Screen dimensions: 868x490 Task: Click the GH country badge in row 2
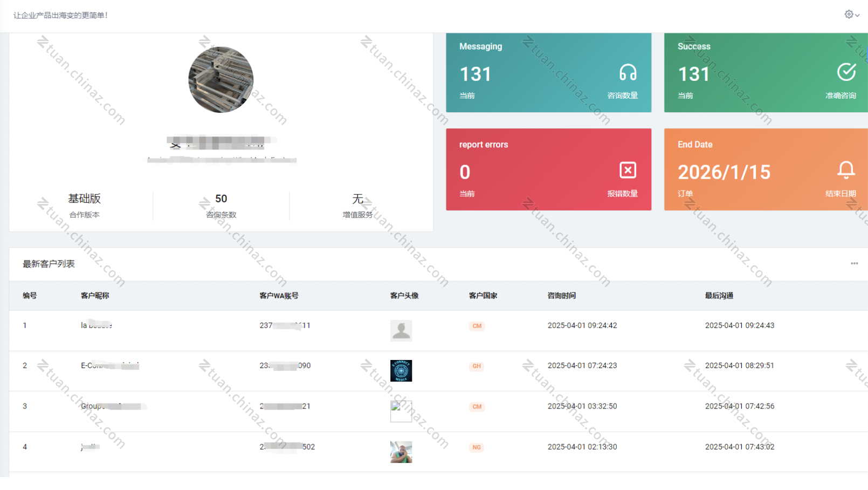[x=477, y=366]
